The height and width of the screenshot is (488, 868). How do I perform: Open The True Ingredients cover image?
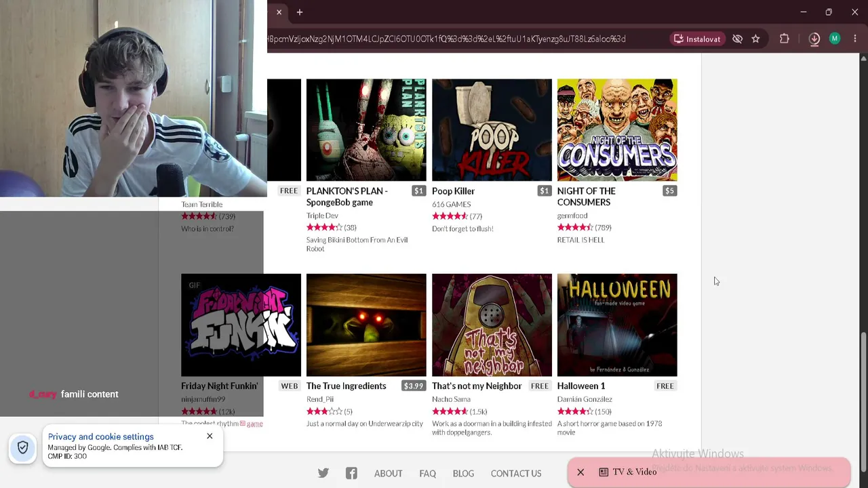tap(366, 325)
